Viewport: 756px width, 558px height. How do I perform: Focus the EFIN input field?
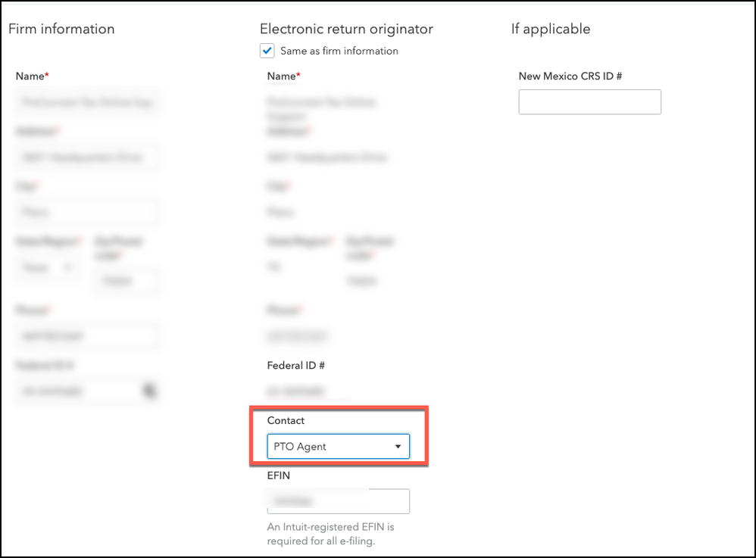pos(338,501)
